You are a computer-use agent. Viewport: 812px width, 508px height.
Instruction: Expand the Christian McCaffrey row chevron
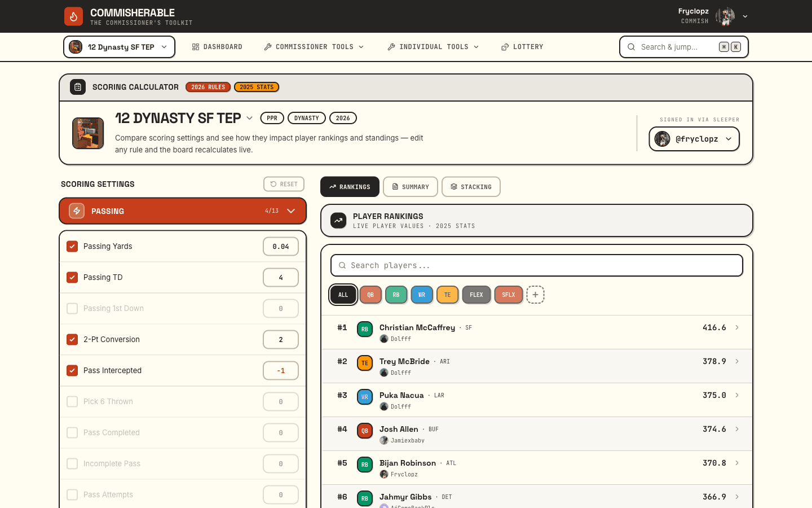pos(737,327)
